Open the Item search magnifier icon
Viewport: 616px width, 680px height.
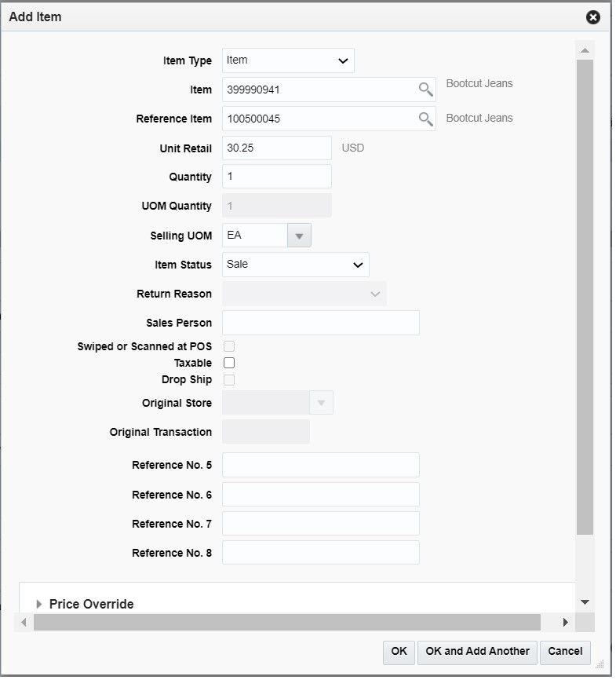[426, 90]
